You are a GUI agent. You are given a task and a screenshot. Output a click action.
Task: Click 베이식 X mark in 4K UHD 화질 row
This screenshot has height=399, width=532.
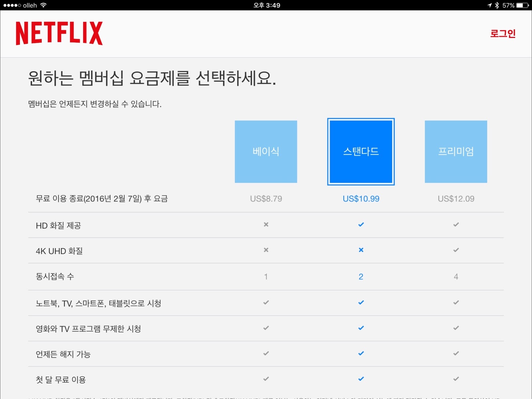(266, 250)
